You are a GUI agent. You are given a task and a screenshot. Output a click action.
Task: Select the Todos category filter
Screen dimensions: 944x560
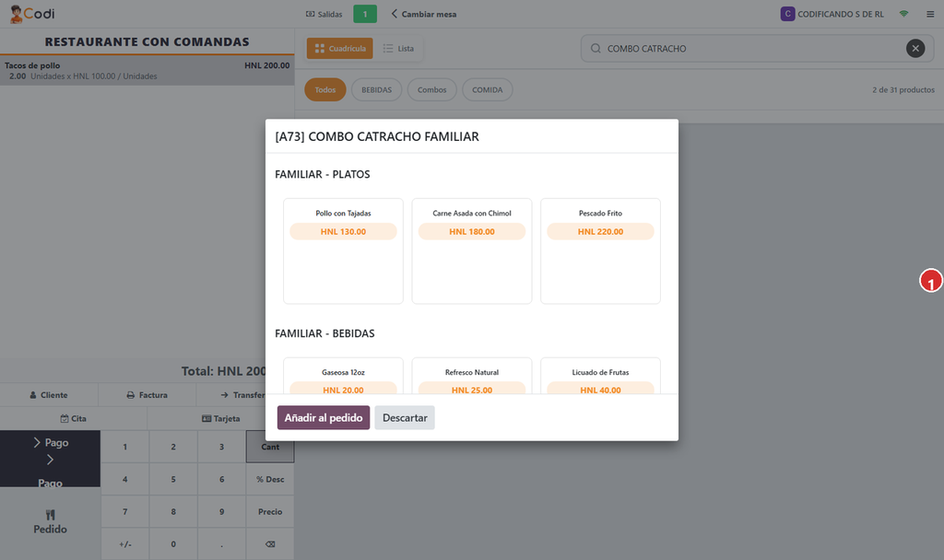(x=325, y=89)
